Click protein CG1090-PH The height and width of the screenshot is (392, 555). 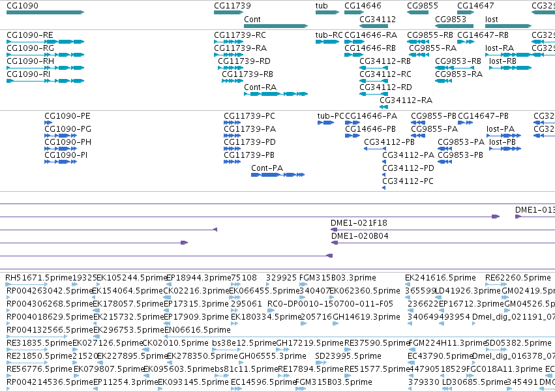click(61, 149)
